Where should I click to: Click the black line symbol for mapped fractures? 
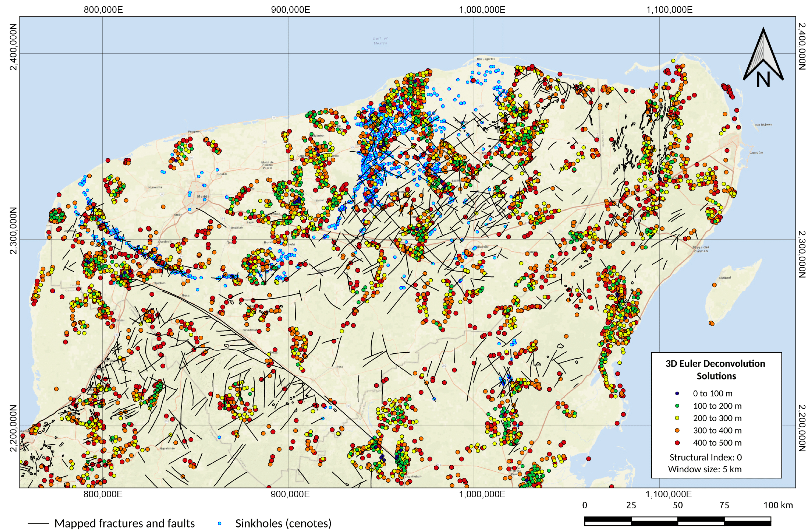coord(38,523)
